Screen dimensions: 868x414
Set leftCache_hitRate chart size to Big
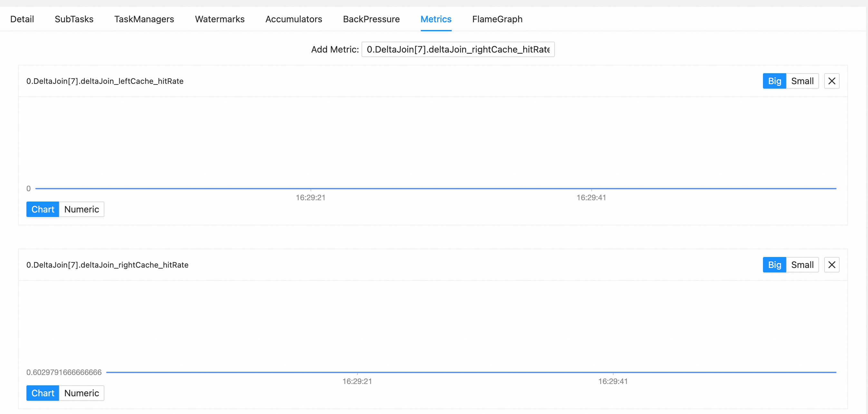pos(774,81)
